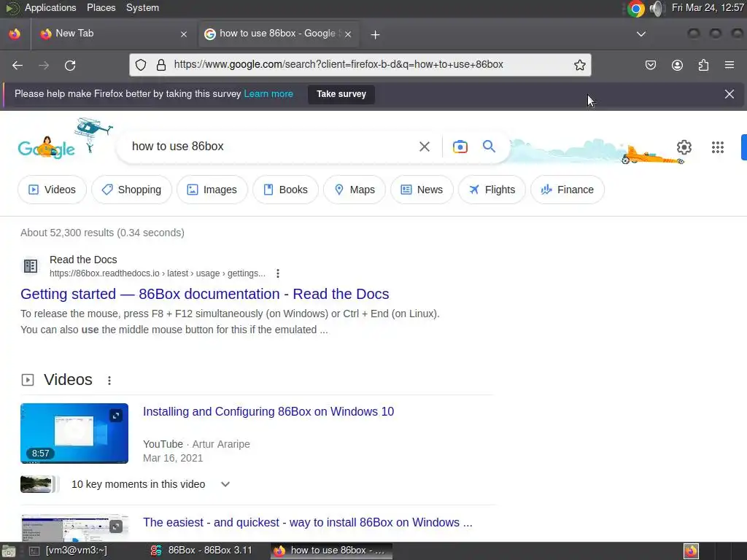Open the System menu
This screenshot has width=747, height=560.
click(x=142, y=7)
